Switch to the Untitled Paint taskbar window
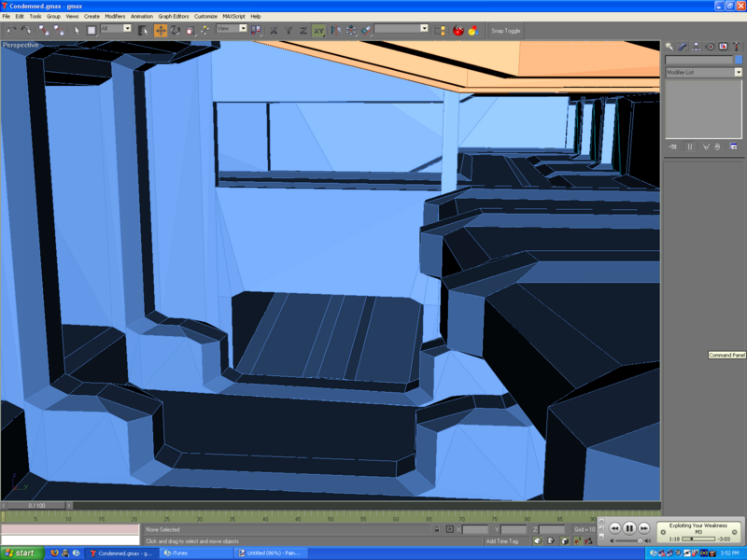The width and height of the screenshot is (747, 560). pyautogui.click(x=271, y=553)
